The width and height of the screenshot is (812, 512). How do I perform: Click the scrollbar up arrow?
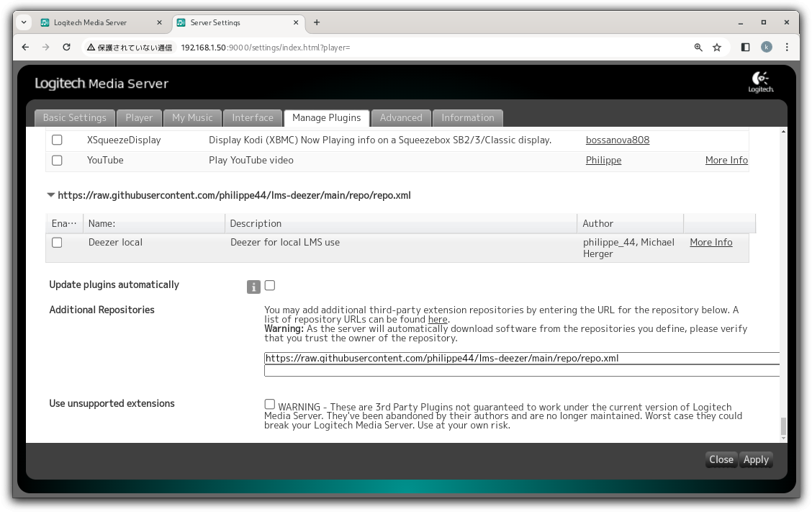coord(783,132)
